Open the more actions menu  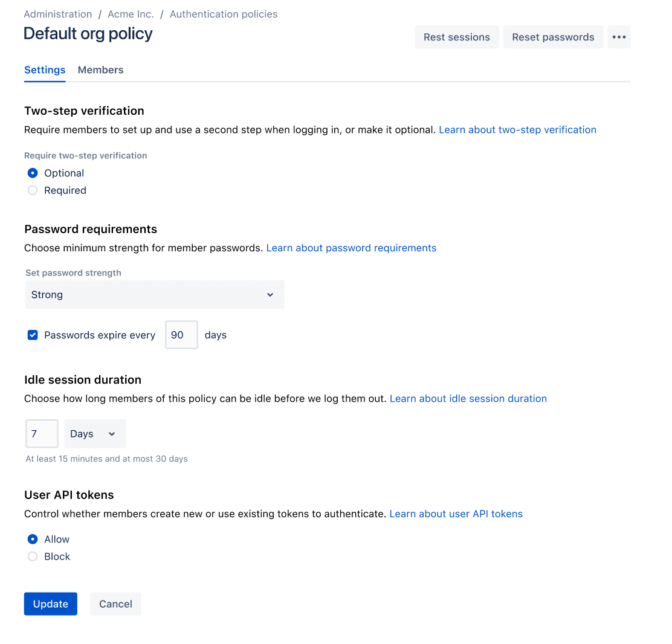619,37
